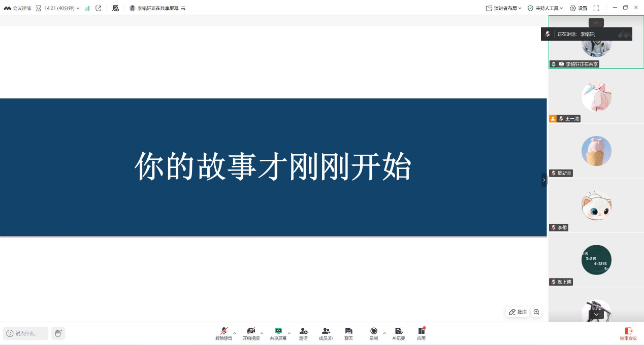Open the 演讲者布局 layout dropdown
The height and width of the screenshot is (345, 644).
click(x=503, y=8)
